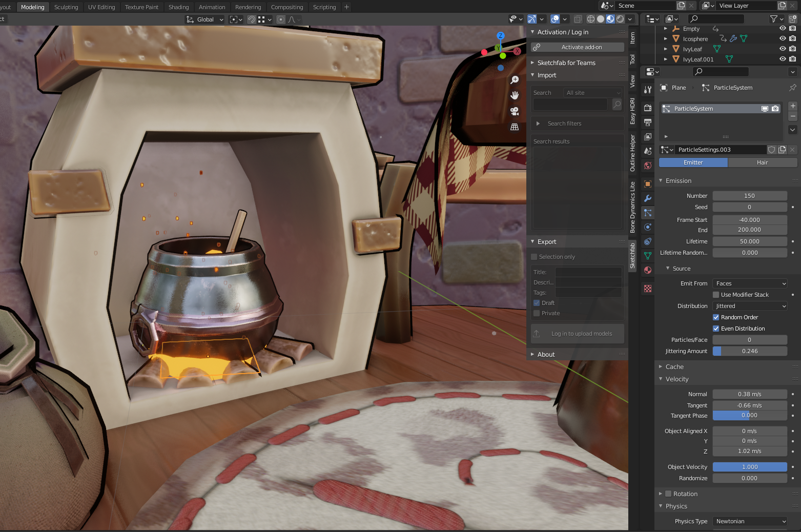Toggle ParticleSystem viewport display icon
801x532 pixels.
coord(765,109)
